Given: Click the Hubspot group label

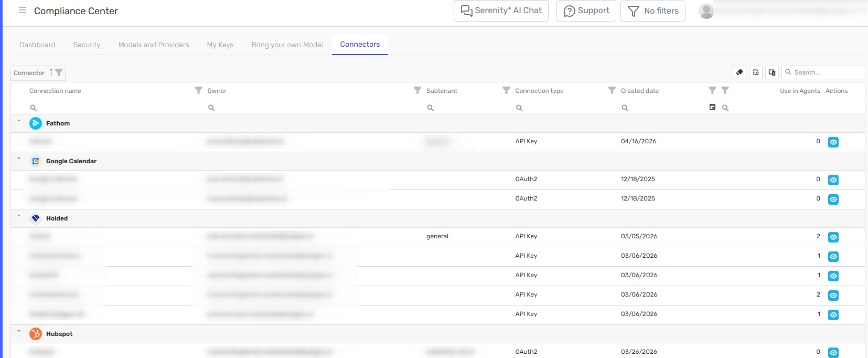Looking at the screenshot, I should click(59, 334).
